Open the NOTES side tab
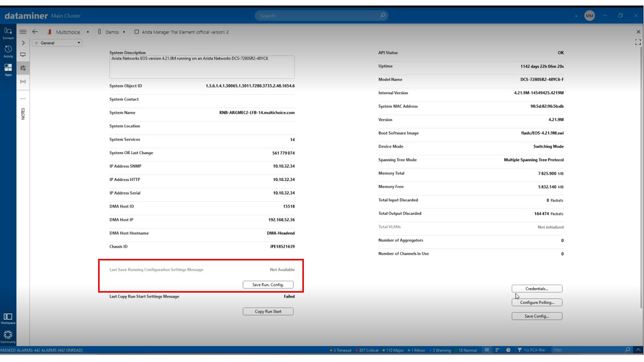This screenshot has height=362, width=644. (23, 114)
